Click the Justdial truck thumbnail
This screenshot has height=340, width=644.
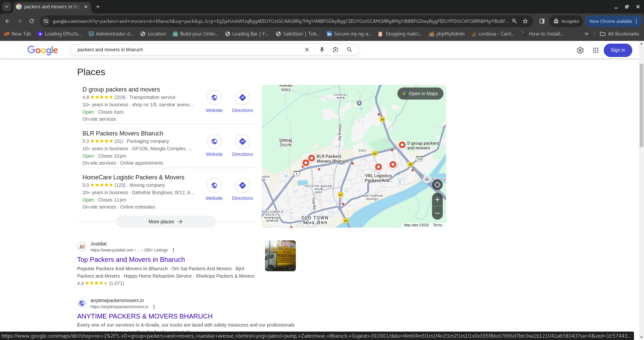tap(280, 256)
